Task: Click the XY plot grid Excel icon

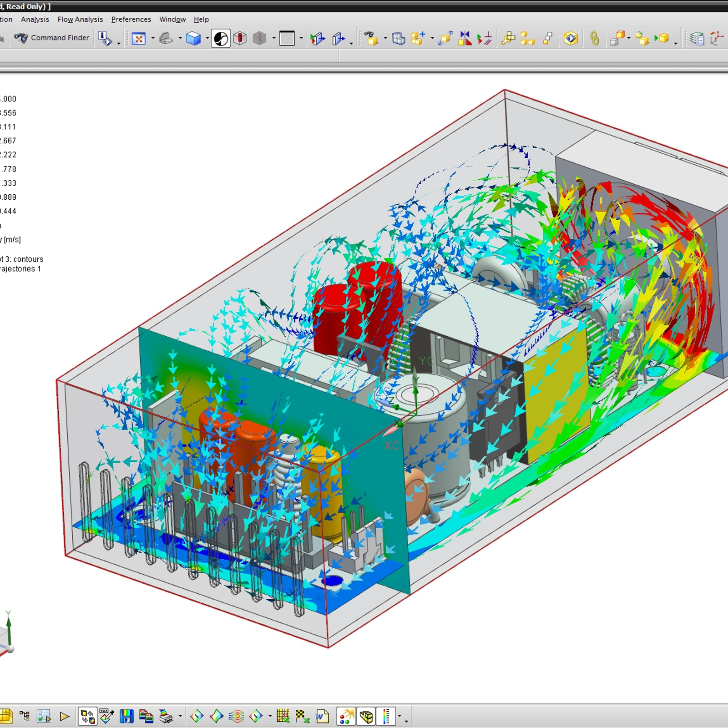Action: pyautogui.click(x=283, y=716)
